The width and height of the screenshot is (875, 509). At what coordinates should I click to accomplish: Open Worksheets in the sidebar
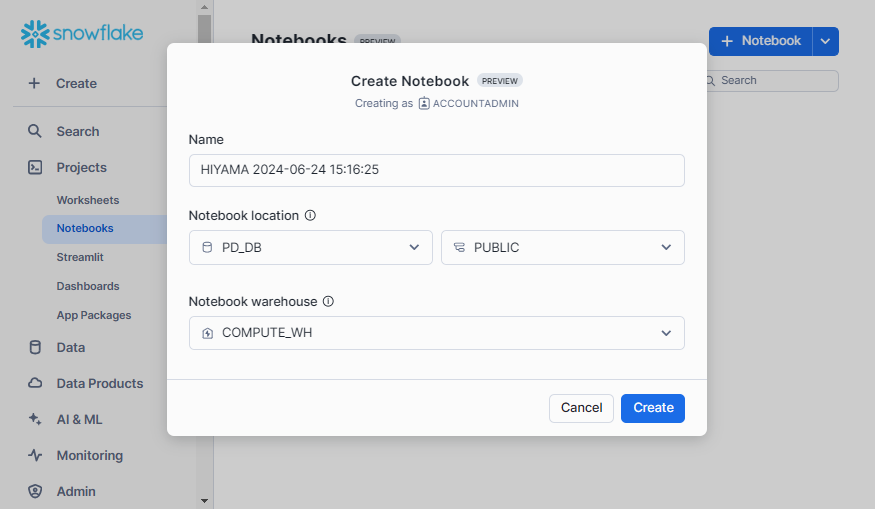click(x=88, y=200)
